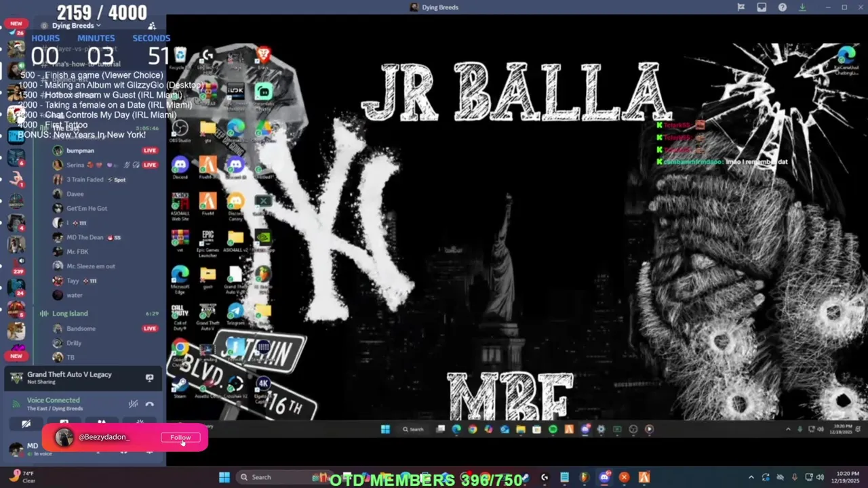Open the Call of Duty desktop icon
This screenshot has height=488, width=868.
tap(180, 316)
